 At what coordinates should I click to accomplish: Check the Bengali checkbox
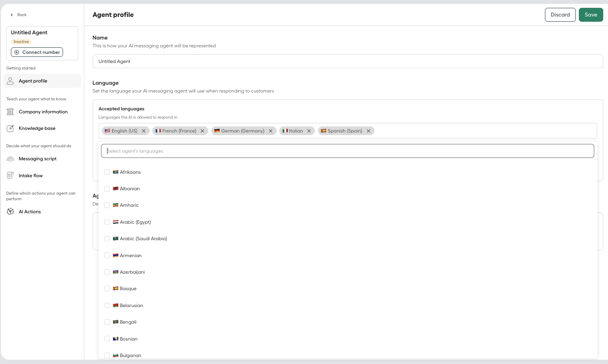(x=107, y=322)
